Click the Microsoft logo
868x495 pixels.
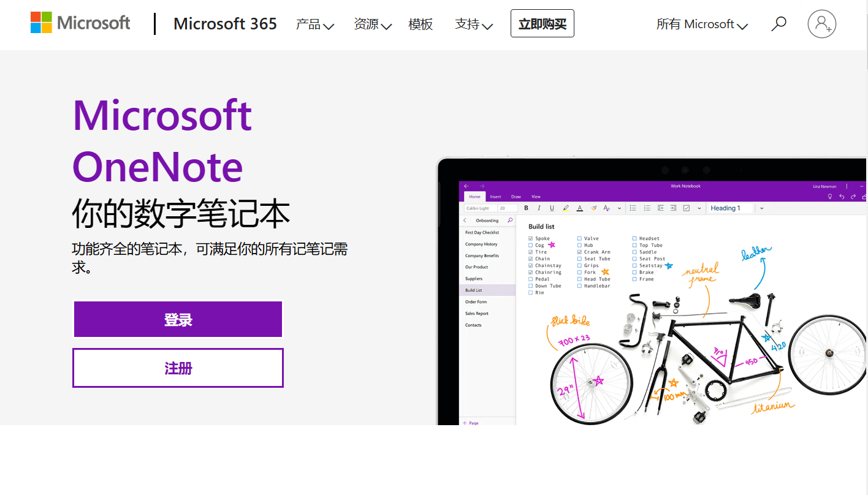(x=80, y=23)
